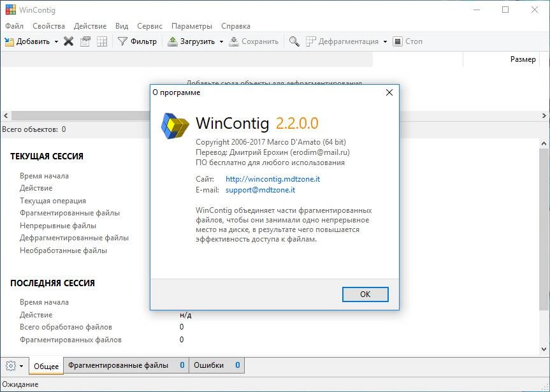This screenshot has width=550, height=392.
Task: Click the WinContig title bar app icon
Action: pyautogui.click(x=11, y=10)
